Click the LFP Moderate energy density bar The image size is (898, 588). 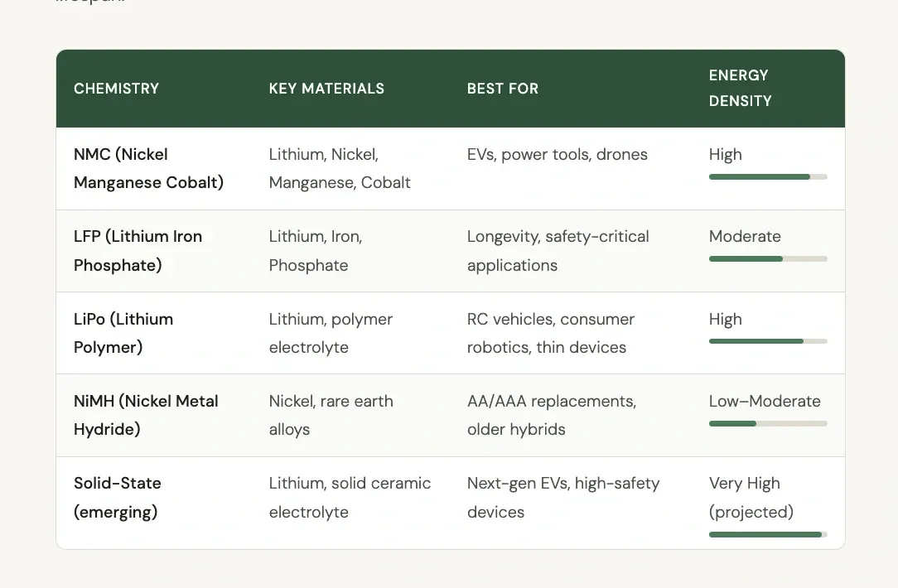click(x=768, y=258)
